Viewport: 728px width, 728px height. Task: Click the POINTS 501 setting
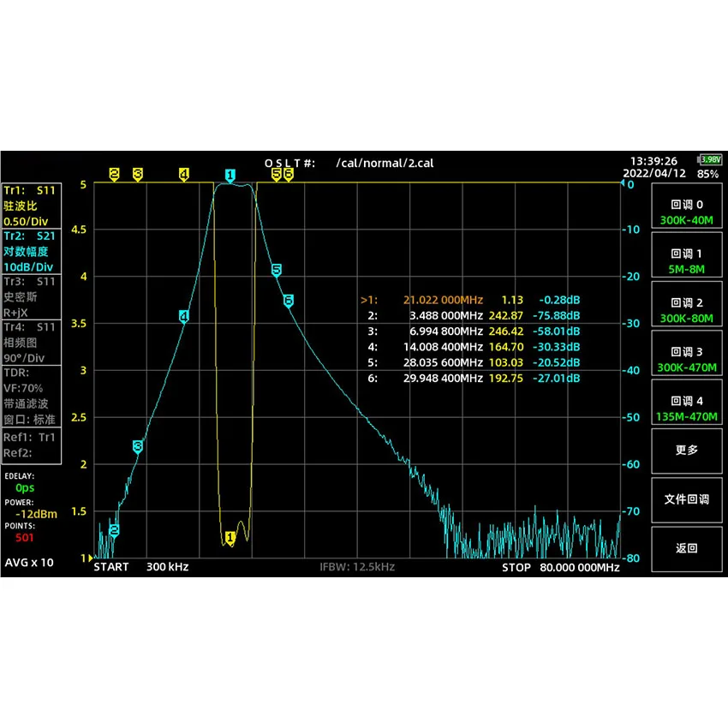[x=24, y=538]
